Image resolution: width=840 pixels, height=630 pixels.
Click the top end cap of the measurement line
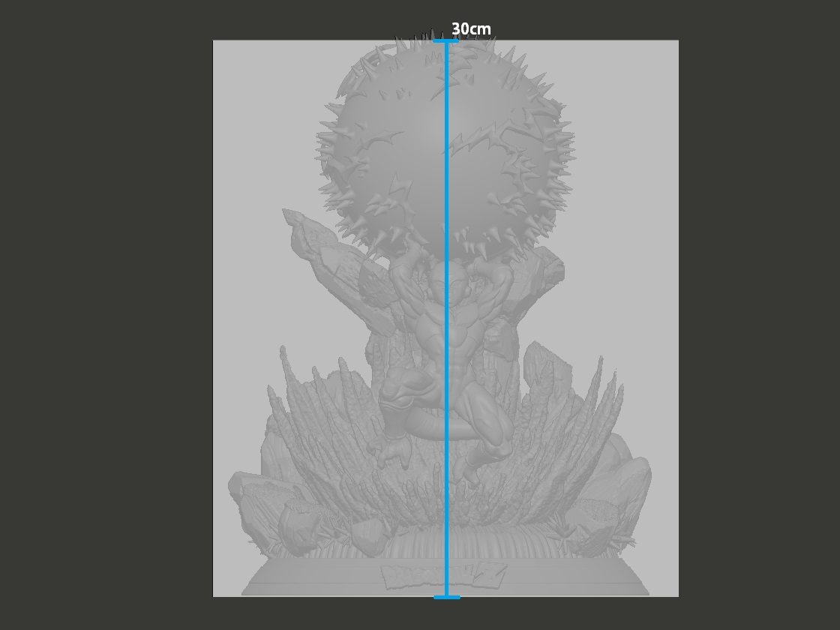click(445, 40)
